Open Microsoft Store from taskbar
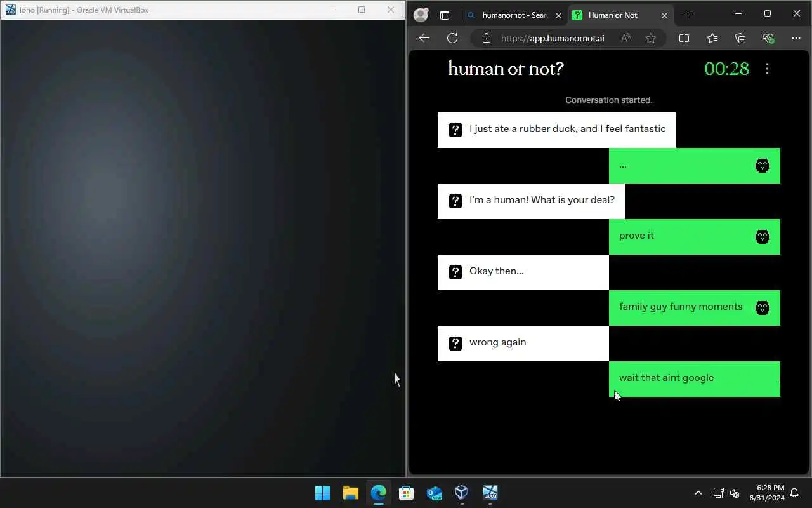This screenshot has height=508, width=812. tap(407, 493)
